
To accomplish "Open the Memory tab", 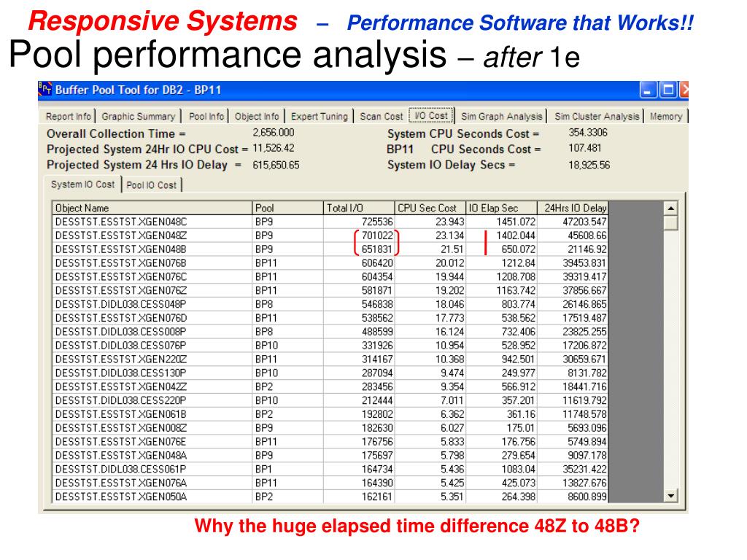I will click(x=665, y=117).
